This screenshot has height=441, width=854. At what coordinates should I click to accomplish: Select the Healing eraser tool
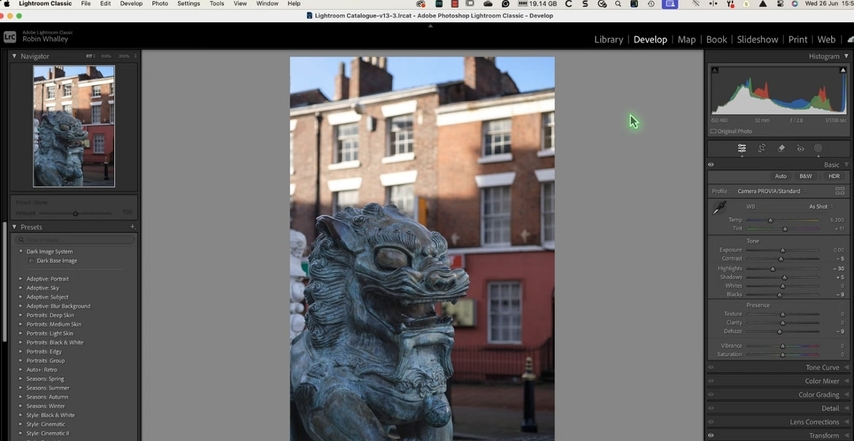(781, 148)
